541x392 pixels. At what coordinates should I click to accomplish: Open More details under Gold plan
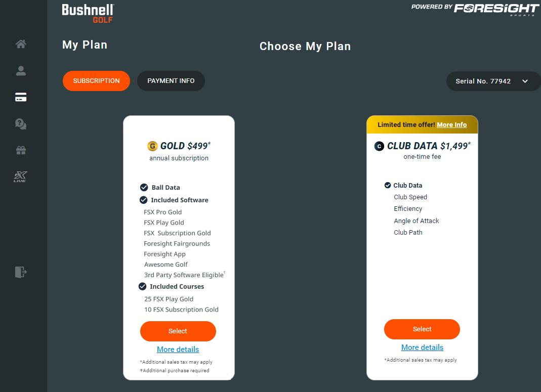point(178,350)
